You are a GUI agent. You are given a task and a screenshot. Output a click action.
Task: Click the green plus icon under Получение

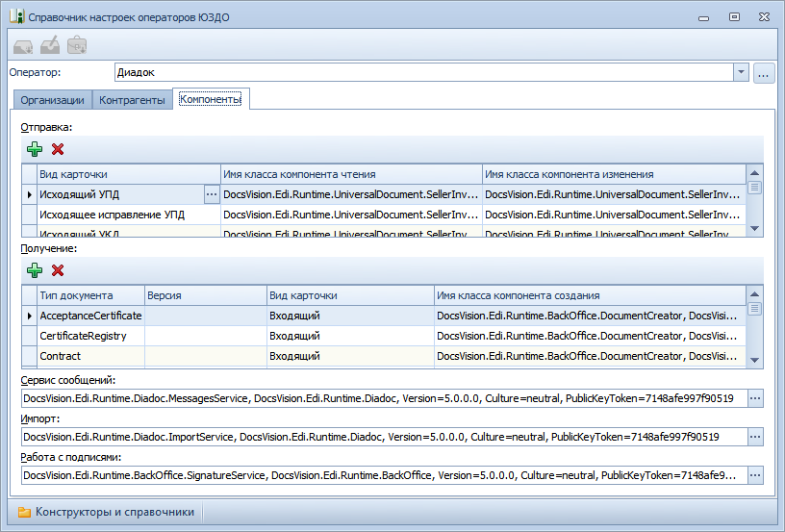pyautogui.click(x=35, y=270)
